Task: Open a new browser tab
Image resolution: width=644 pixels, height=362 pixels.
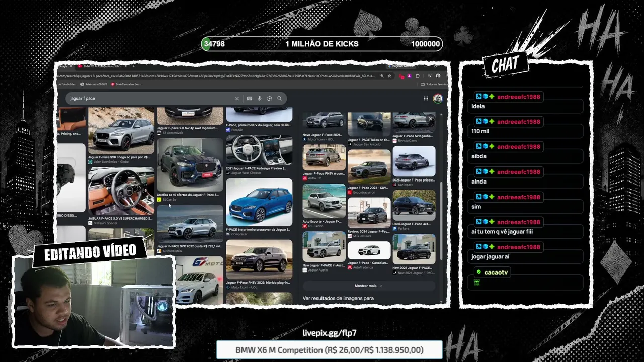Action: [x=133, y=66]
